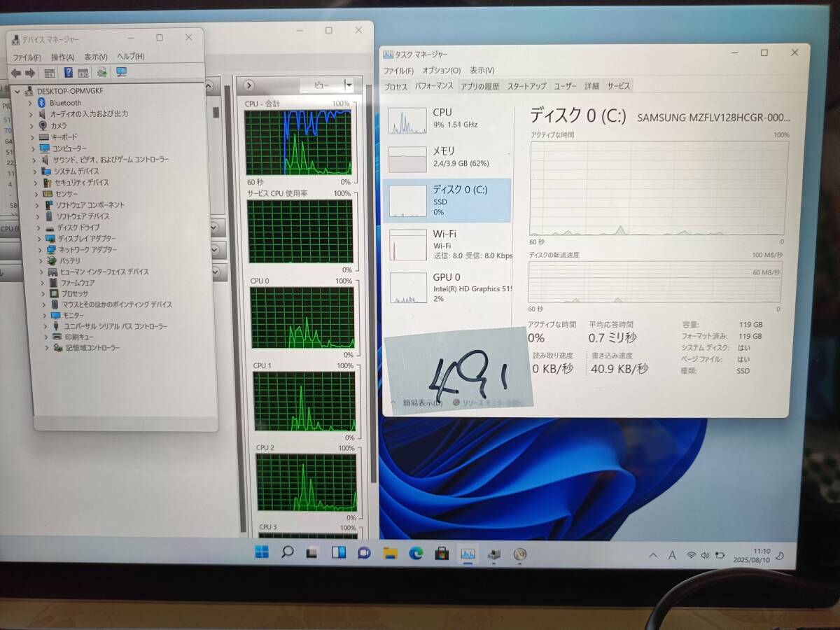The width and height of the screenshot is (840, 630).
Task: Click the 40.9 KB/秒 write speed value
Action: pos(619,368)
